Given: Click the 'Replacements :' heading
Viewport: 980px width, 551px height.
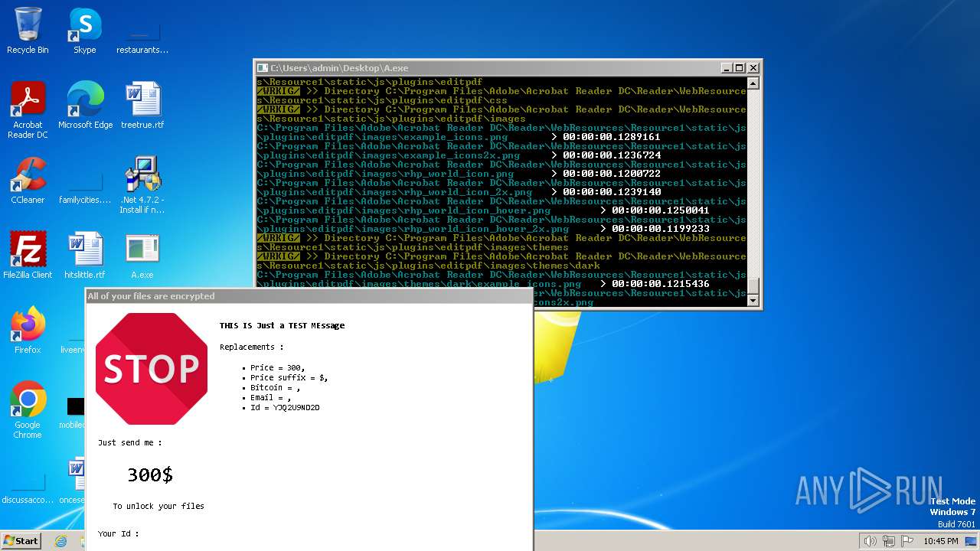Looking at the screenshot, I should [252, 347].
